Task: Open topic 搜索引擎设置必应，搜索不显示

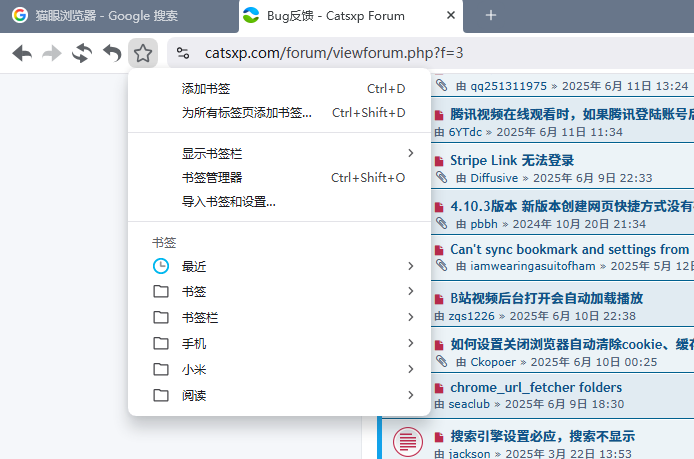Action: 543,436
